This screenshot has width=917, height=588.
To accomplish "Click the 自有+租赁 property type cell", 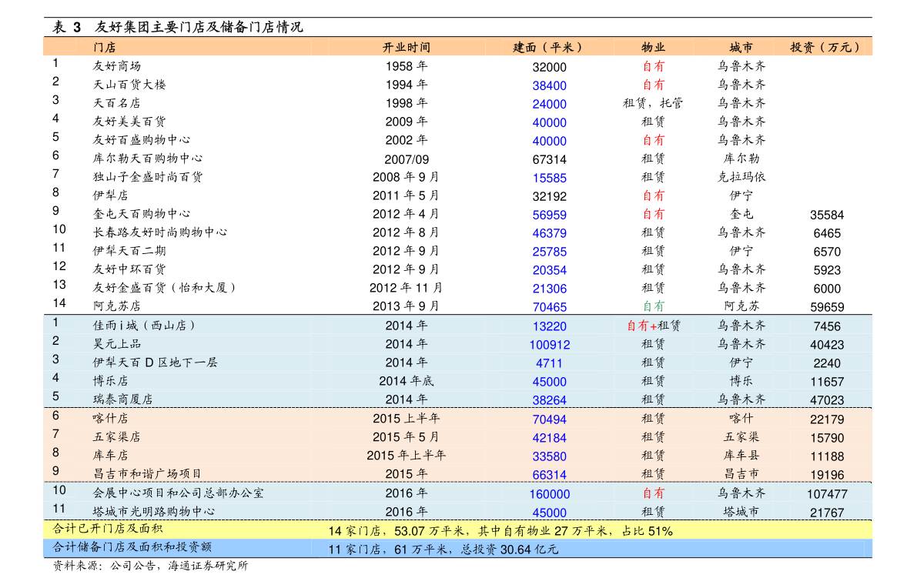I will (x=653, y=326).
